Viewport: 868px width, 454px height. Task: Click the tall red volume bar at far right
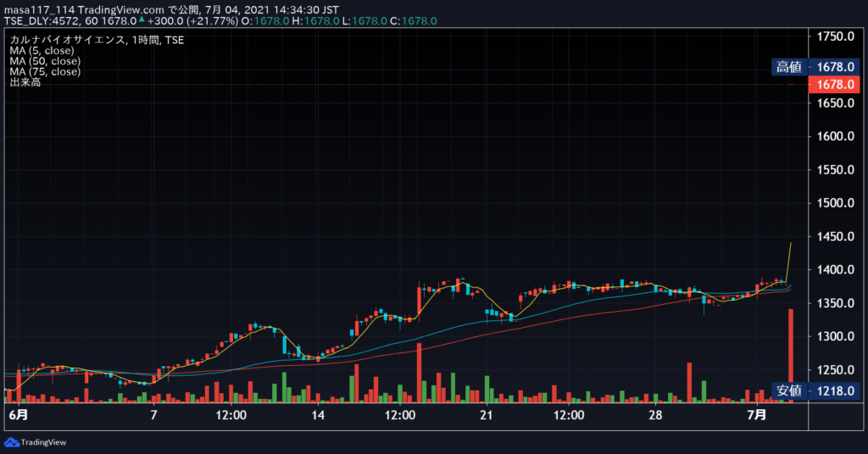(x=791, y=355)
